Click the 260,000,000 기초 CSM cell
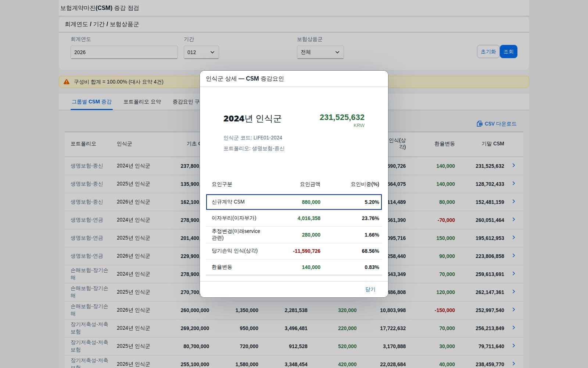 (x=195, y=310)
